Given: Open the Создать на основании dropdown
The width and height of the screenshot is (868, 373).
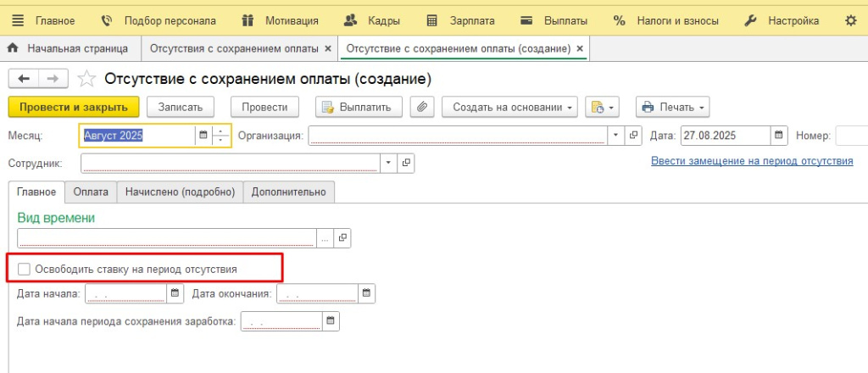Looking at the screenshot, I should pos(514,107).
